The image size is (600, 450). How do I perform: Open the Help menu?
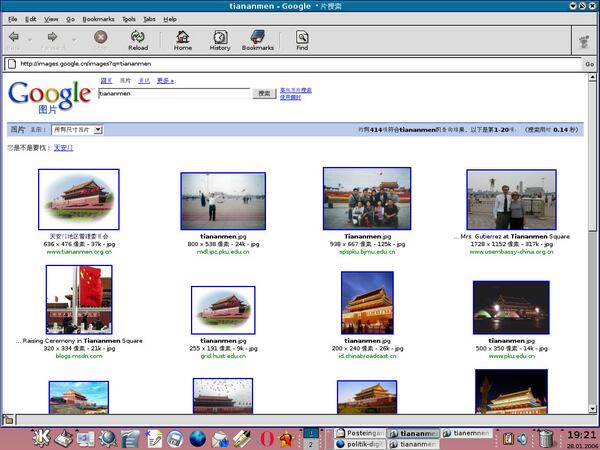pyautogui.click(x=170, y=19)
